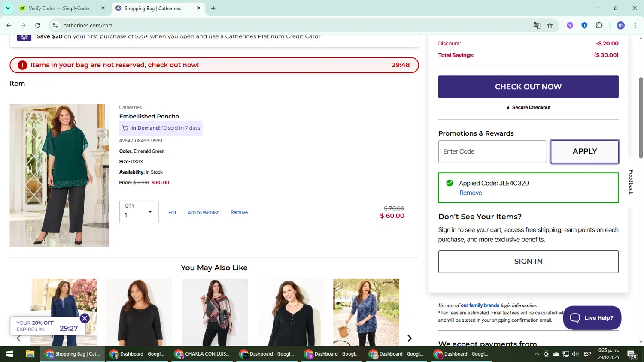Open the plaid poncho recommendation thumbnail
Screen dimensions: 644x362
[215, 312]
